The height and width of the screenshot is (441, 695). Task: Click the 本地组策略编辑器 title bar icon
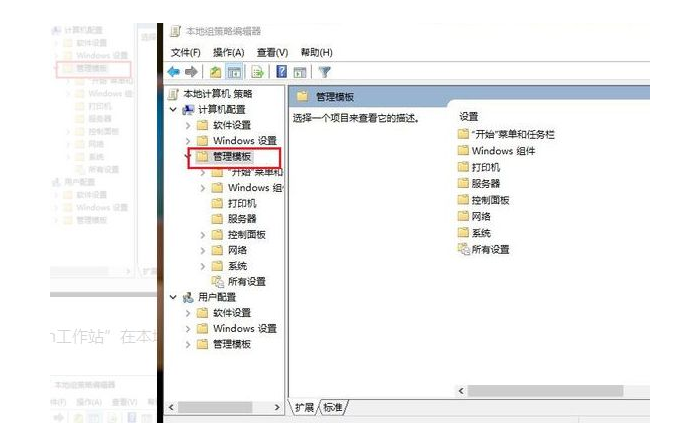(176, 31)
